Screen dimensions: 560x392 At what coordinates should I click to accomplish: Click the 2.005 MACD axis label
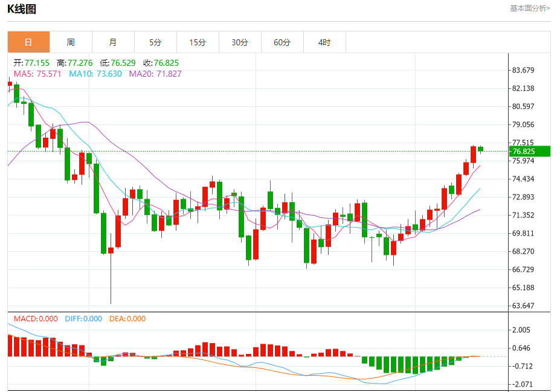coord(521,330)
